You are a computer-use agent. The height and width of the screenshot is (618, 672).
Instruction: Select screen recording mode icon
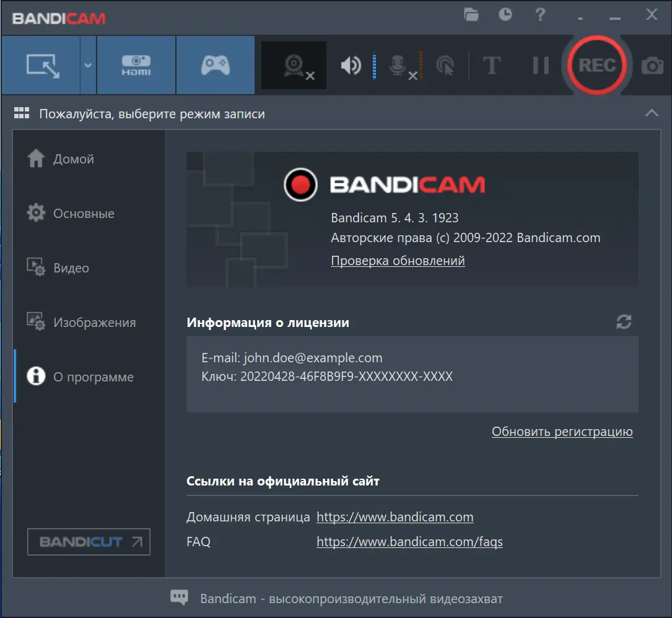pyautogui.click(x=42, y=65)
